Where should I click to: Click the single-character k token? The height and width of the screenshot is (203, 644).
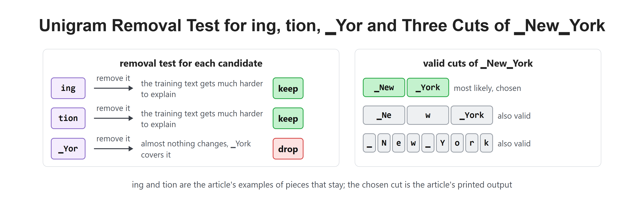tap(486, 143)
